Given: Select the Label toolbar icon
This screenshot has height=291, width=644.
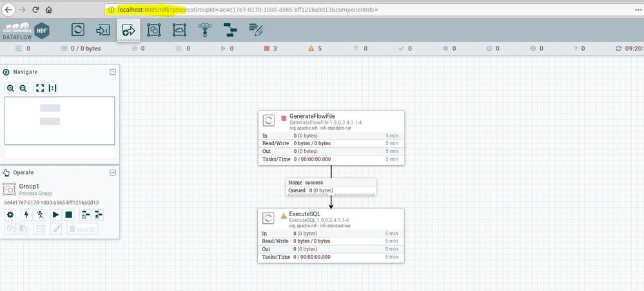Looking at the screenshot, I should coord(255,30).
